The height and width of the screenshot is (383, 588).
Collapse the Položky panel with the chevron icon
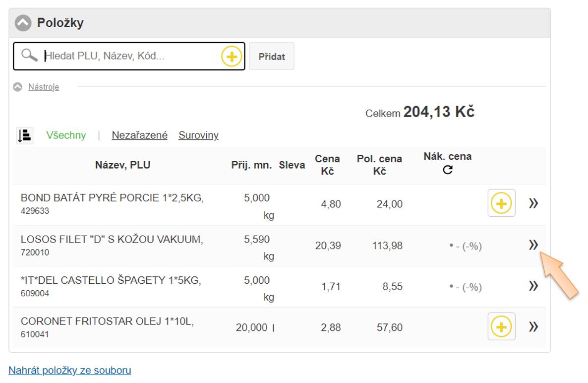(x=23, y=23)
